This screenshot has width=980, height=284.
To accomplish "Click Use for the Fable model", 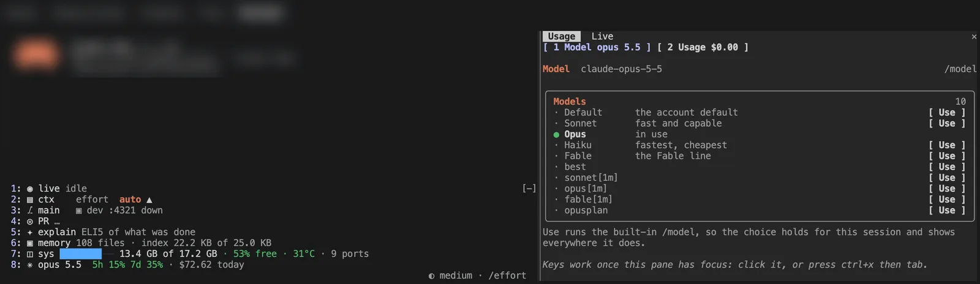I will (x=947, y=156).
